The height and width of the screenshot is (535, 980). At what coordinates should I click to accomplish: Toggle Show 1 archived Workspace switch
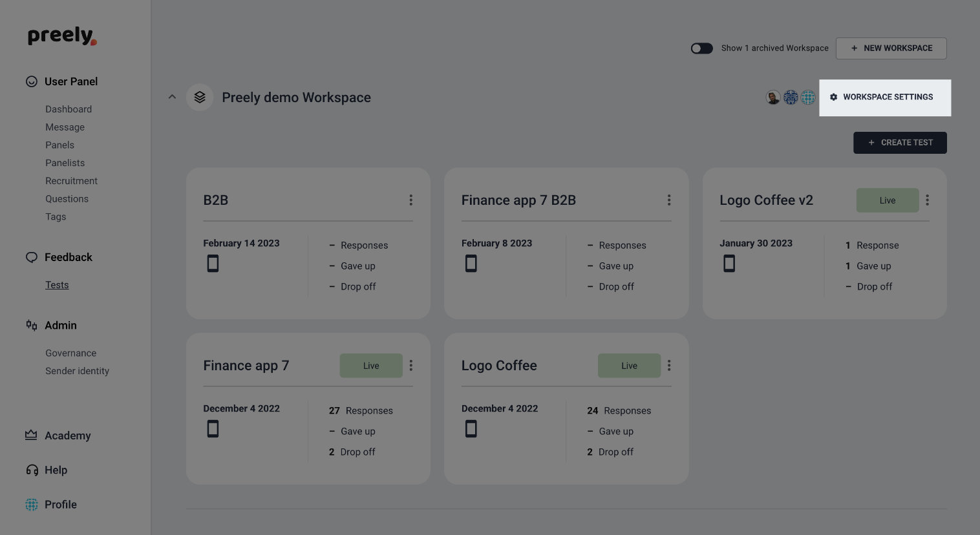[x=701, y=48]
